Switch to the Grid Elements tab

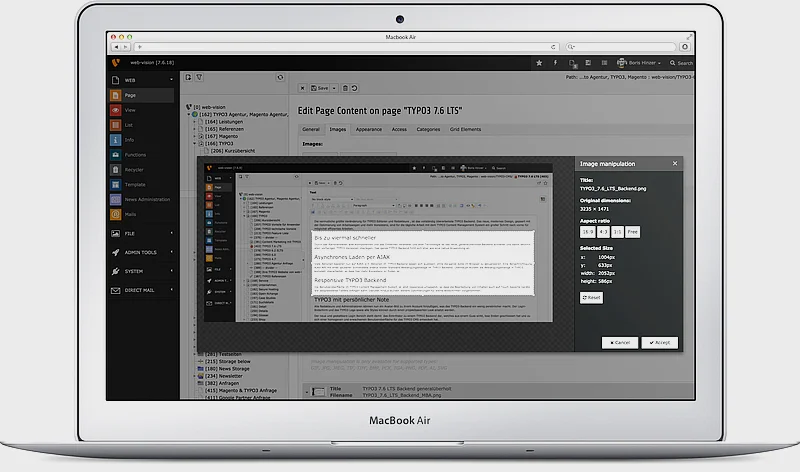[x=465, y=129]
